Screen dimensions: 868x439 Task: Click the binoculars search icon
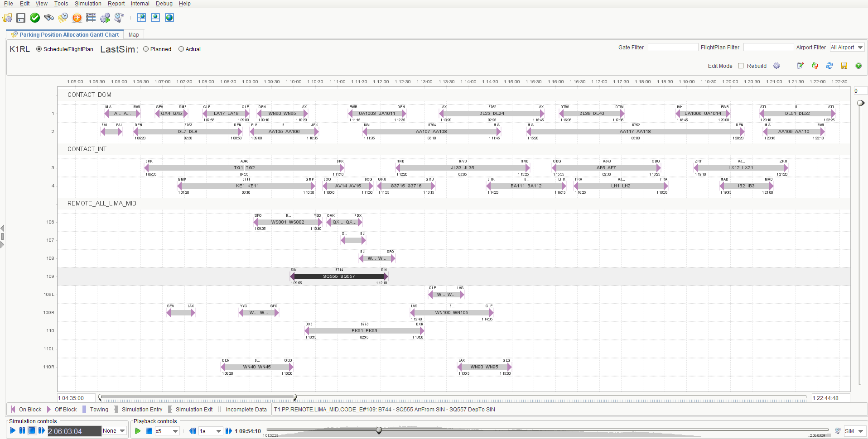[x=49, y=18]
